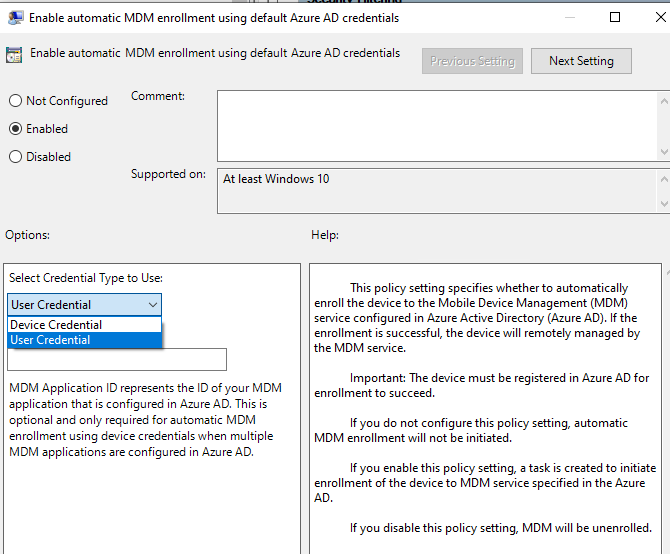The width and height of the screenshot is (670, 554).
Task: Click the Previous Setting button
Action: click(472, 61)
